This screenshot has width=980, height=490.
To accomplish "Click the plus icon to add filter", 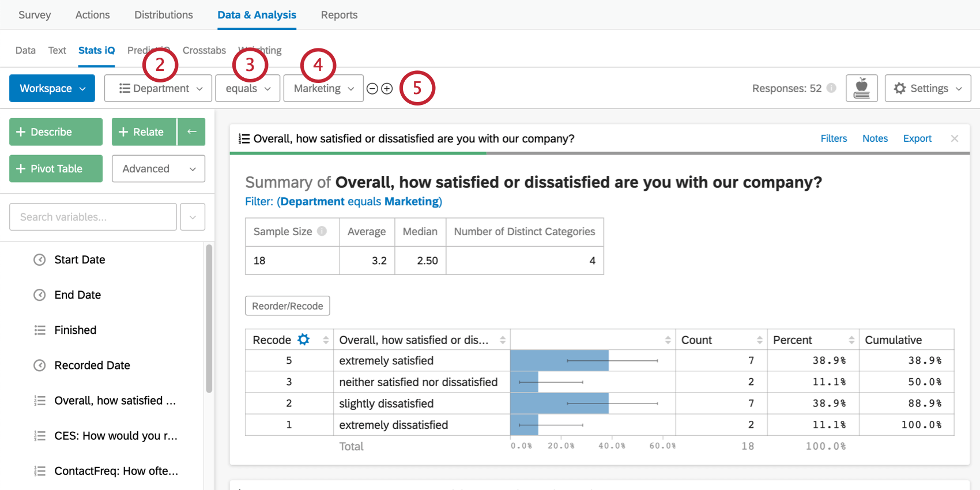I will click(x=387, y=89).
